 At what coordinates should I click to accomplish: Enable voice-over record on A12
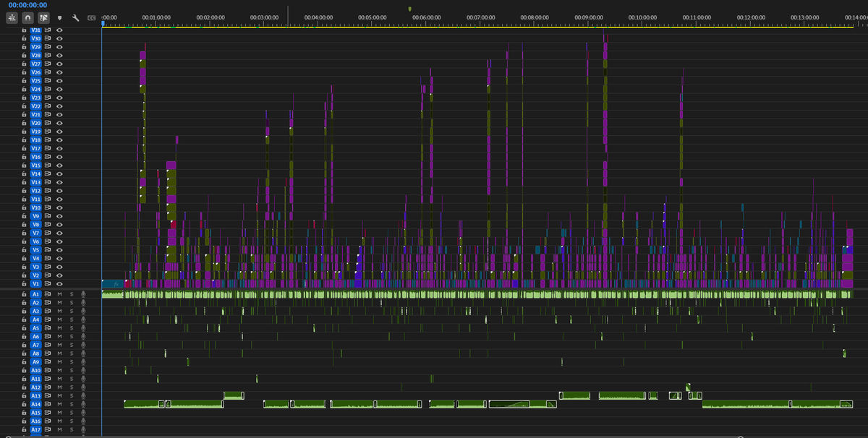83,387
